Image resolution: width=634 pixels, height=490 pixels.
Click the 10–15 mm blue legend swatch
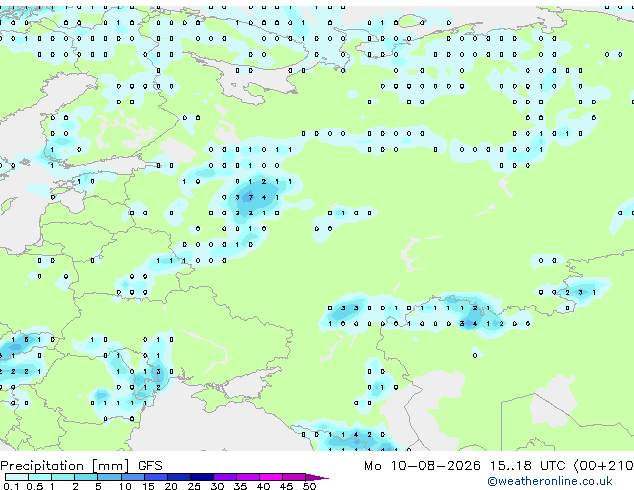click(x=132, y=477)
